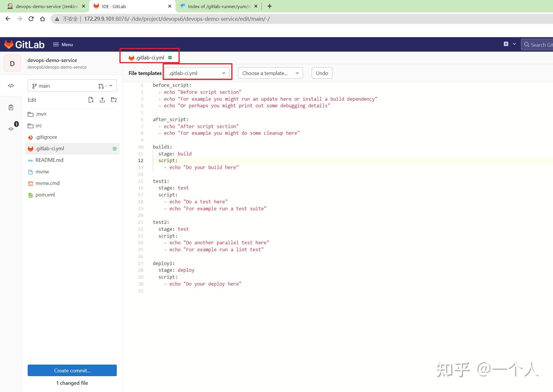
Task: Click the Undo button above the editor
Action: tap(321, 73)
